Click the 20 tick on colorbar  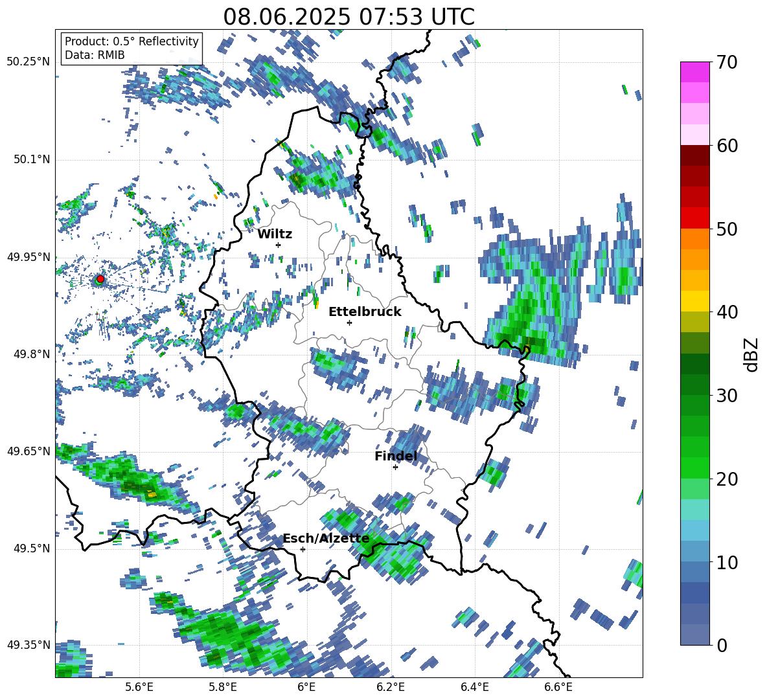tap(727, 479)
